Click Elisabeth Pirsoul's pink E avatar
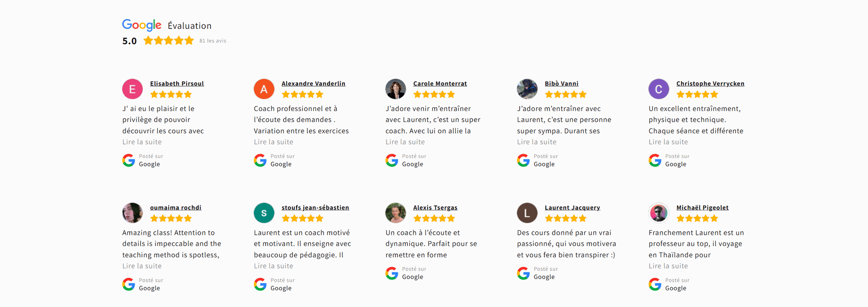 point(132,89)
